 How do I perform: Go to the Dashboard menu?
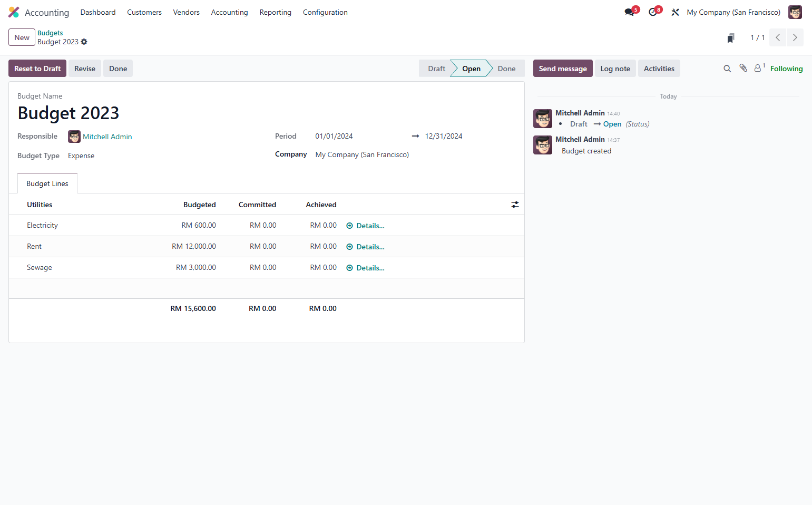pyautogui.click(x=98, y=12)
